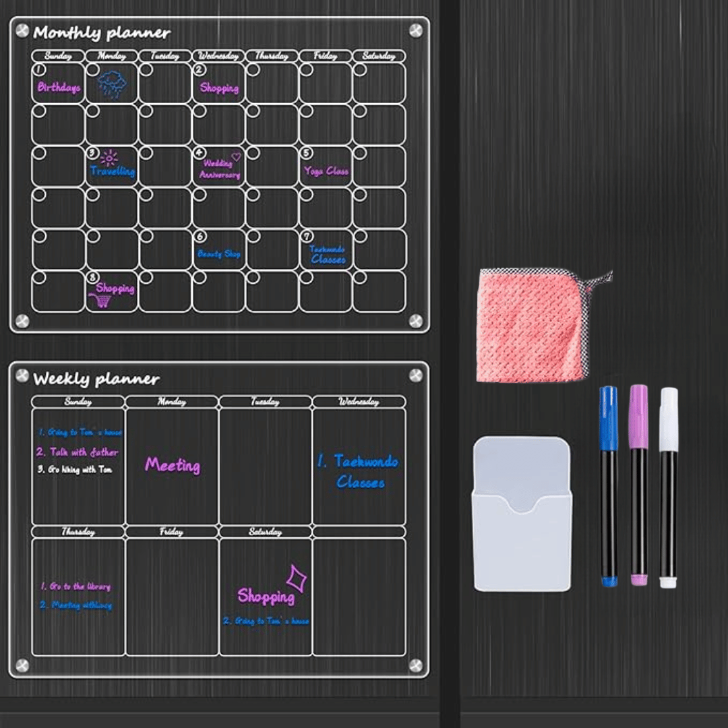Click the Tuesday header in the monthly planner
728x728 pixels.
click(165, 56)
